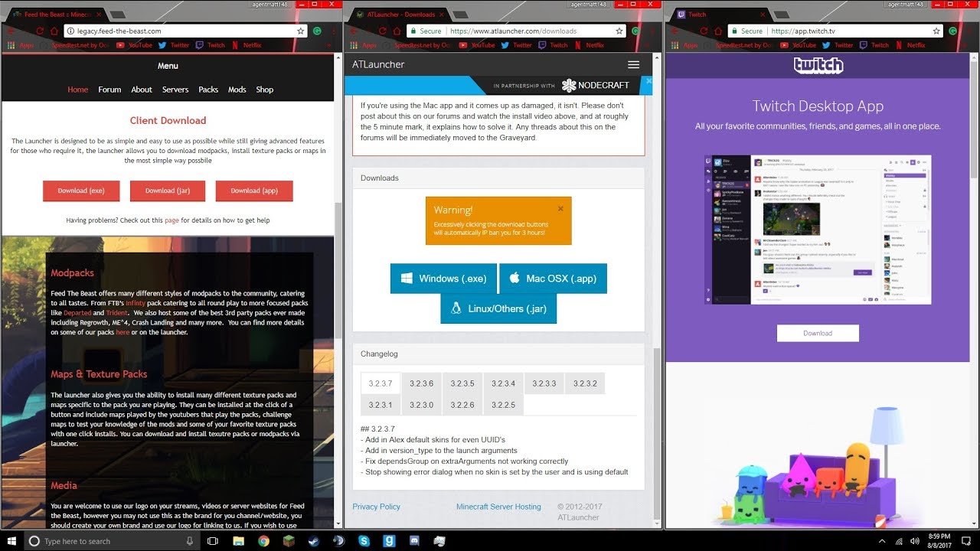The image size is (980, 551).
Task: Click the Windows 'Type here to search' box
Action: click(x=112, y=541)
